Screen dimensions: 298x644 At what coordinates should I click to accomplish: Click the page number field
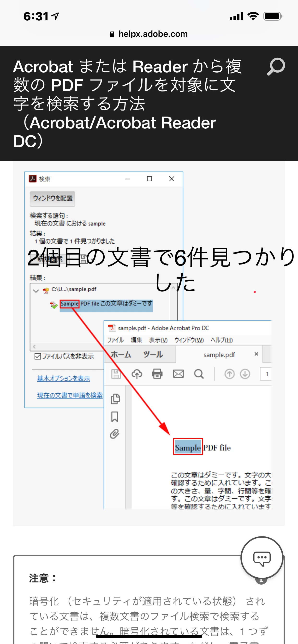(x=266, y=374)
